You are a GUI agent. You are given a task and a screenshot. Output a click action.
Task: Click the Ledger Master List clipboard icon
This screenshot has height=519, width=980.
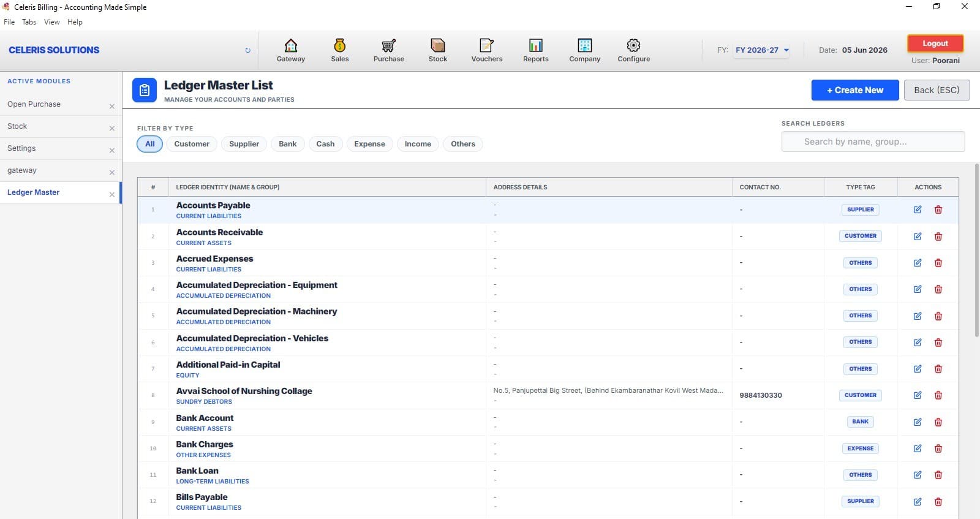145,90
